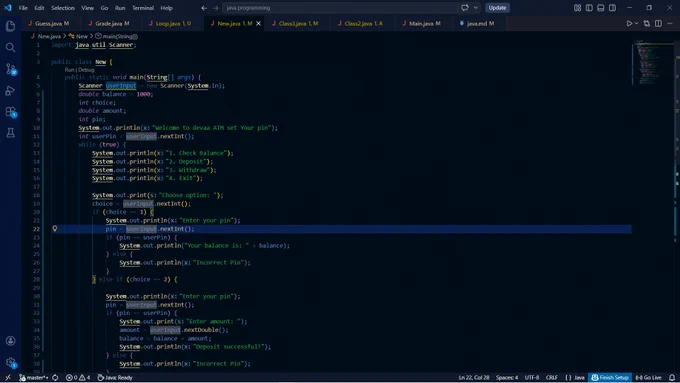This screenshot has width=680, height=383.
Task: Go forward with the right arrow
Action: 215,8
